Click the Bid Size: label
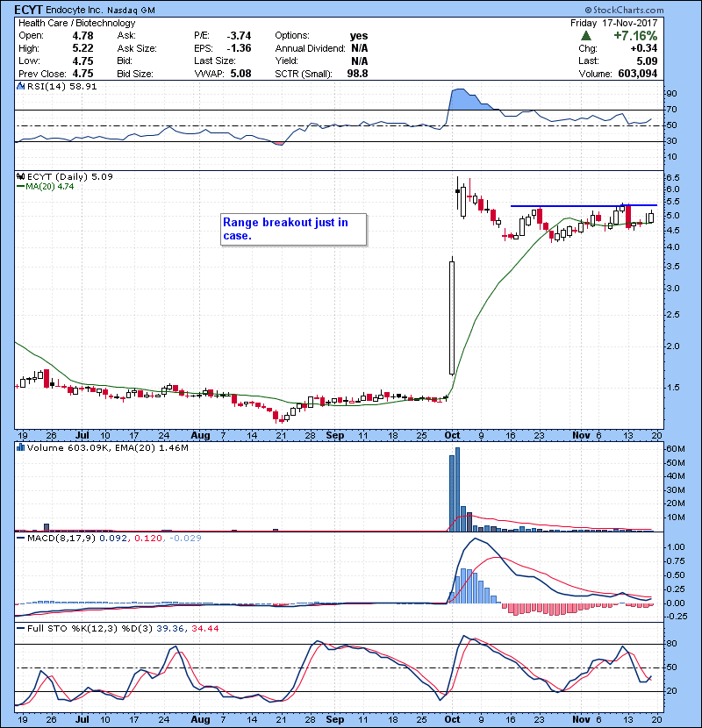This screenshot has height=728, width=702. (x=135, y=74)
